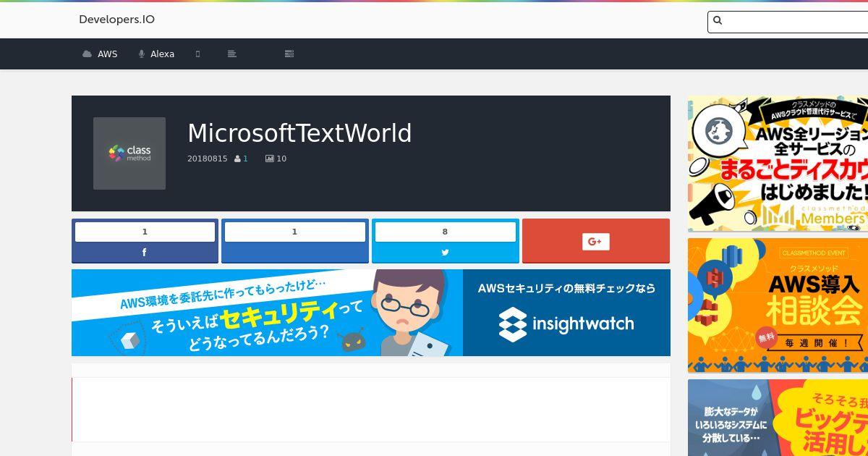Screen dimensions: 868x456
Task: Click the insightwatch logo in banner
Action: pyautogui.click(x=566, y=324)
